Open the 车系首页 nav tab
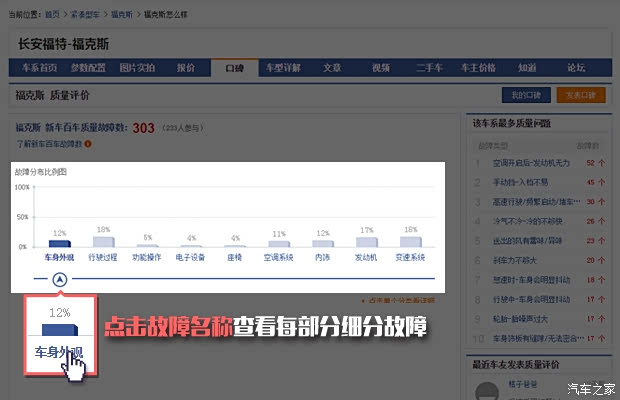Screen dimensions: 620x400 pos(39,68)
